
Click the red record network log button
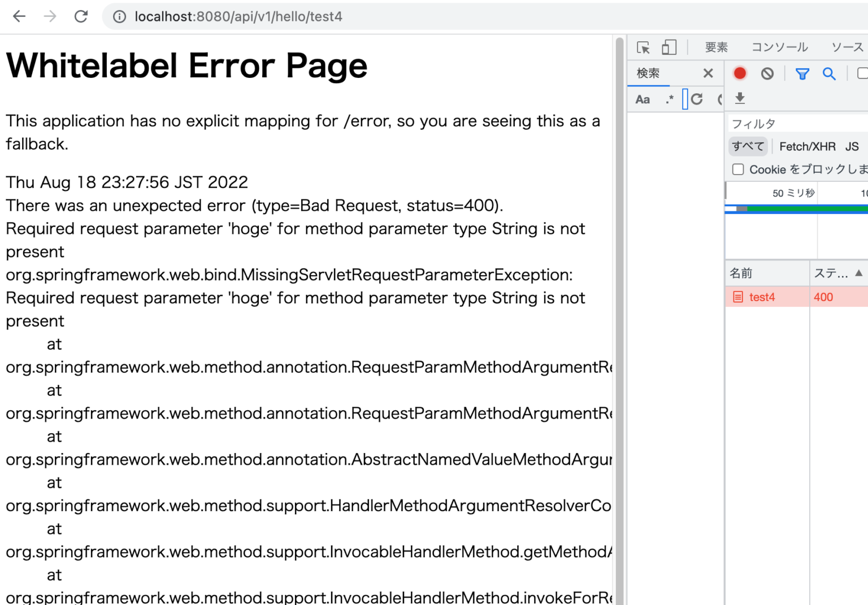coord(740,73)
